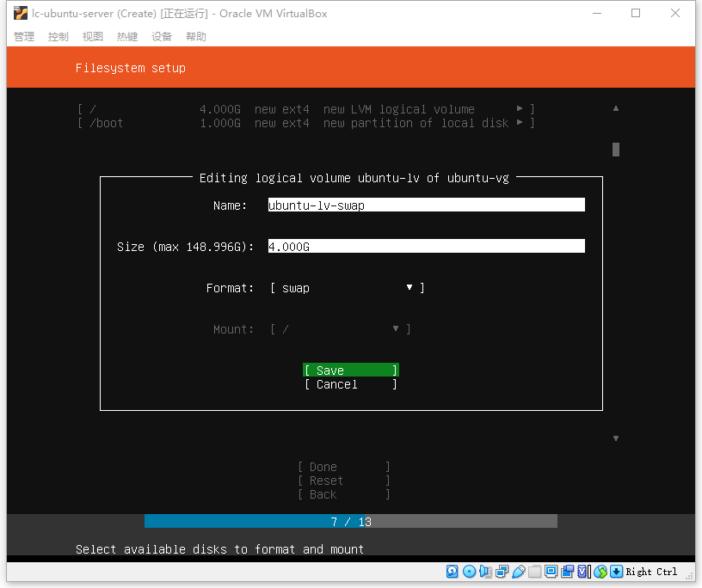Screen dimensions: 702x588
Task: Open the 设备 menu
Action: point(162,37)
